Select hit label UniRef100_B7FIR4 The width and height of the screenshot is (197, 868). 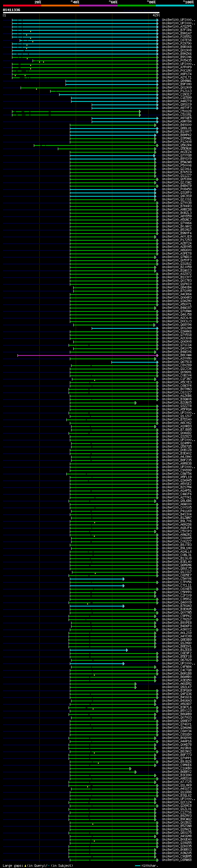[x=177, y=30]
